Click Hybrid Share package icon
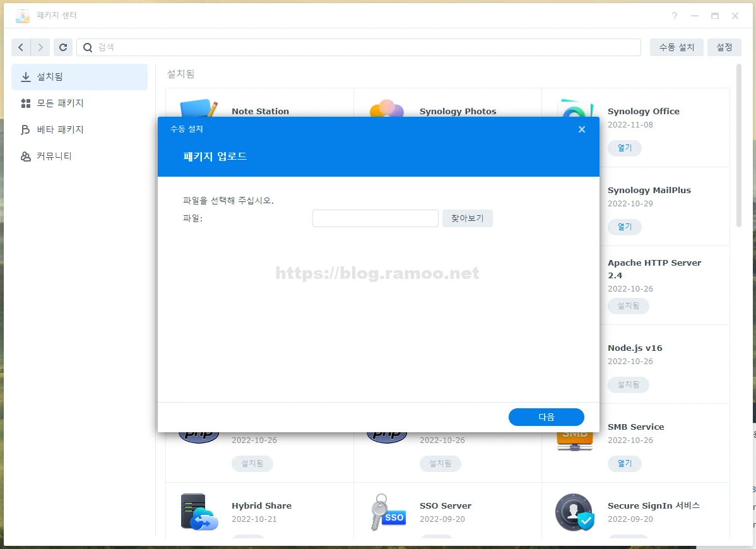The height and width of the screenshot is (549, 756). pos(199,512)
